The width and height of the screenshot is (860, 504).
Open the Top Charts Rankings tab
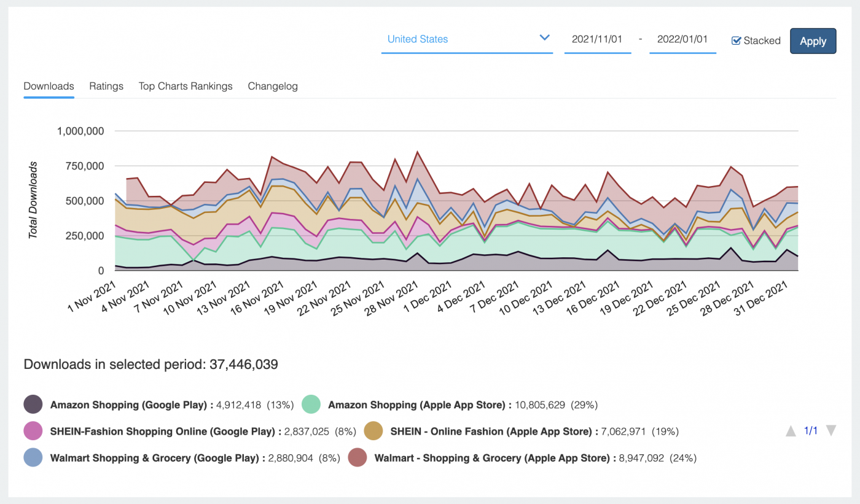click(186, 86)
